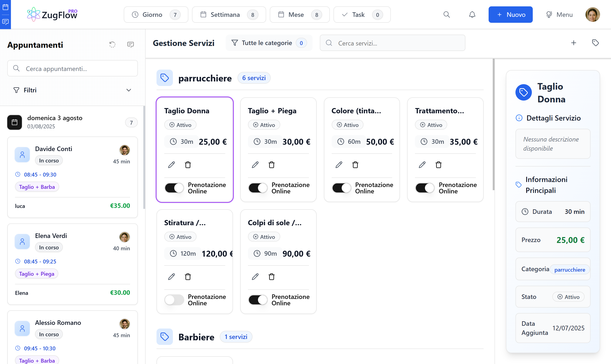Click Dettagli Servizio info icon
This screenshot has height=364, width=611.
[519, 118]
